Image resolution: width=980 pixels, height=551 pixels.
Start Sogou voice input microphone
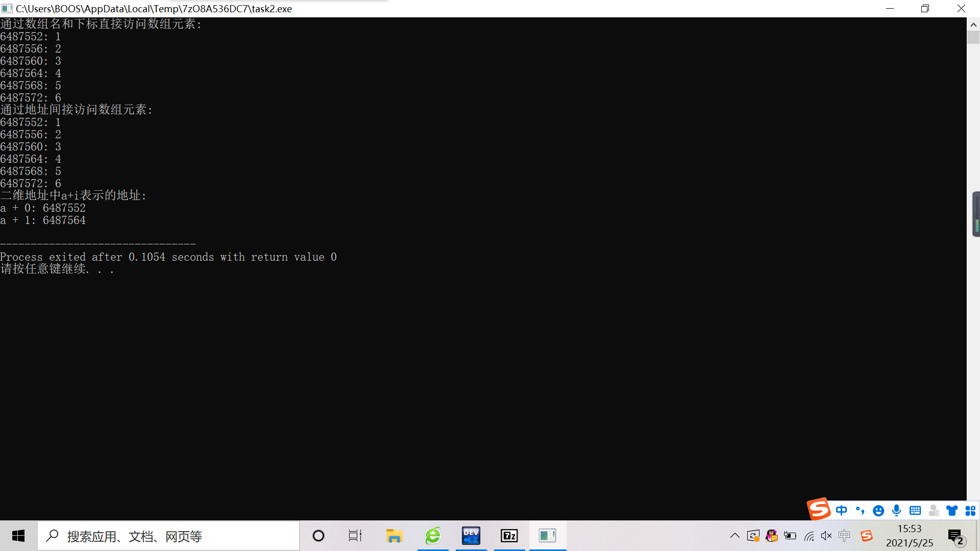coord(897,510)
